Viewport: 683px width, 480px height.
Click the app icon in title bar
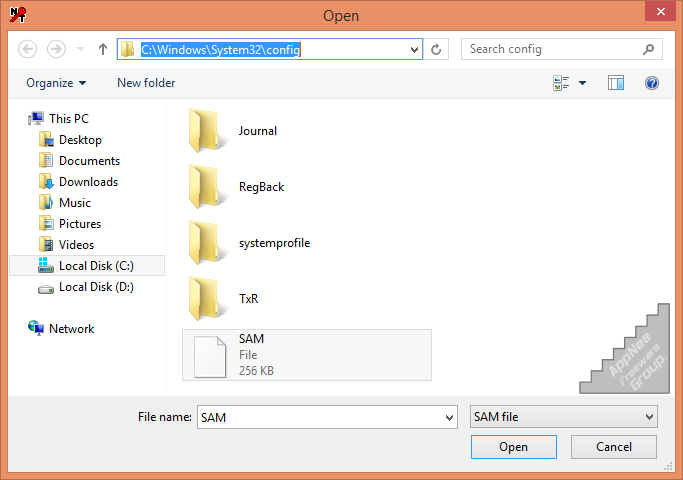tap(18, 15)
